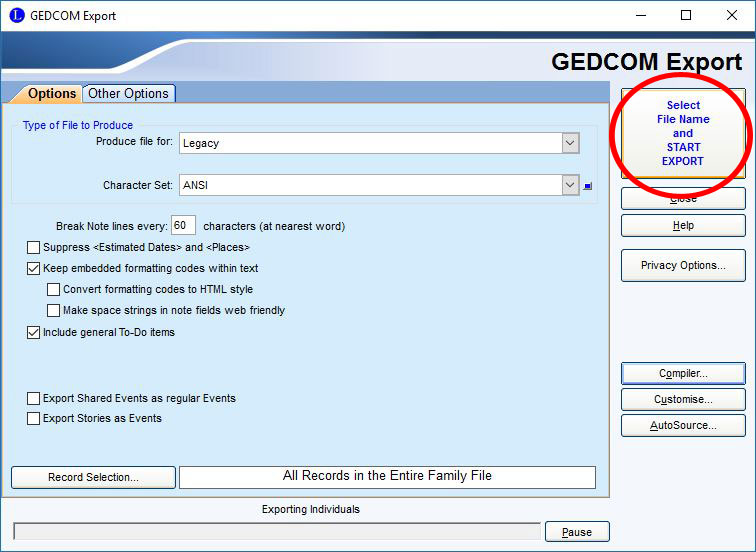This screenshot has height=552, width=756.
Task: Click the Exporting Individuals status text
Action: coord(310,510)
